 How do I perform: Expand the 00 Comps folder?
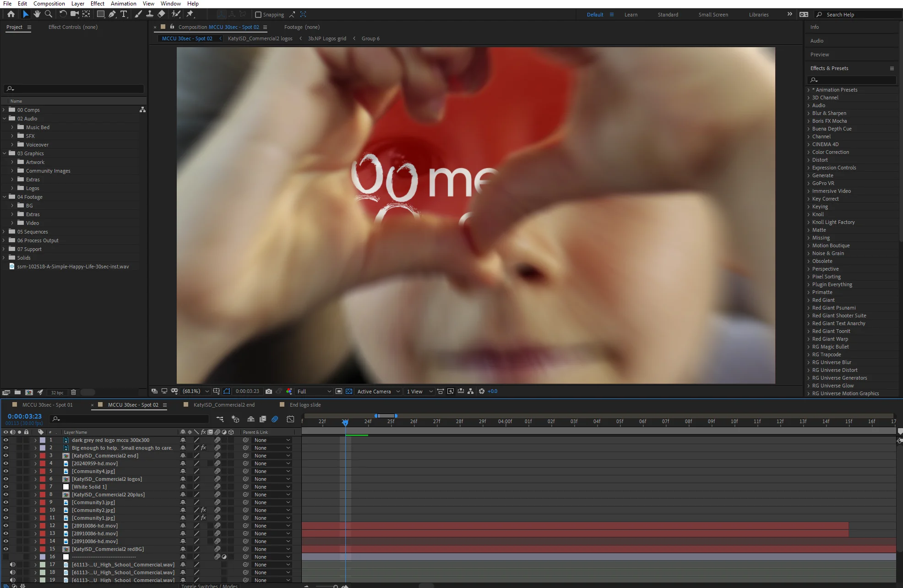[4, 110]
